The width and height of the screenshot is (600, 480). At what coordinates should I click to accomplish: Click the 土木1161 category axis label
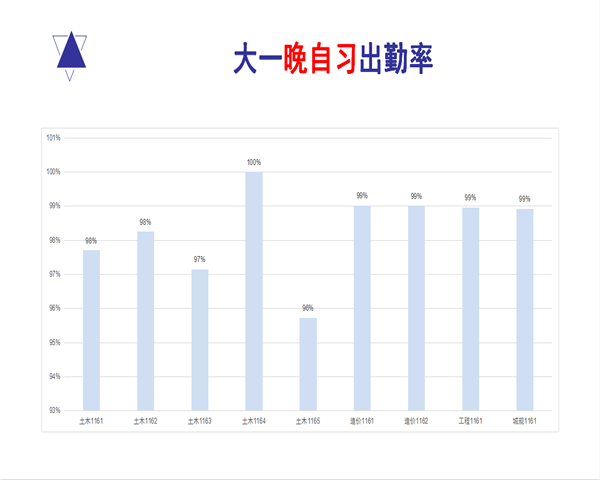[91, 421]
